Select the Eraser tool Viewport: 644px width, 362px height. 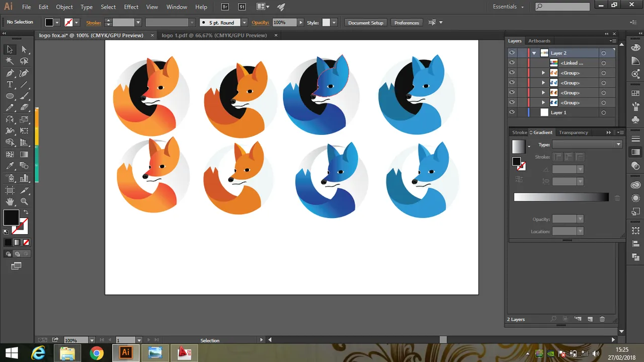[24, 108]
